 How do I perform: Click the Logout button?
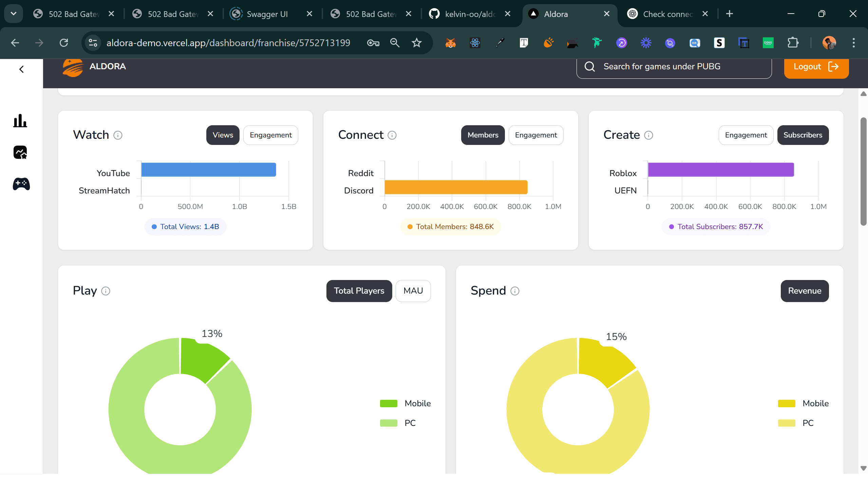tap(816, 67)
